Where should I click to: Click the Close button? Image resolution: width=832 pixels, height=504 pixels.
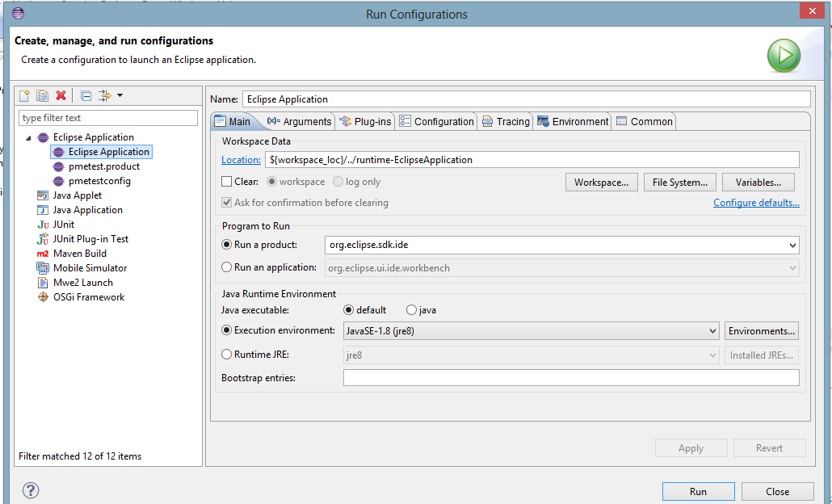[x=777, y=492]
